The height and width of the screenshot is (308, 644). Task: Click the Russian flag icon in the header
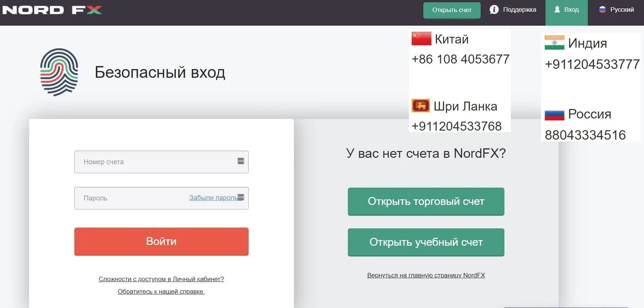click(x=603, y=9)
